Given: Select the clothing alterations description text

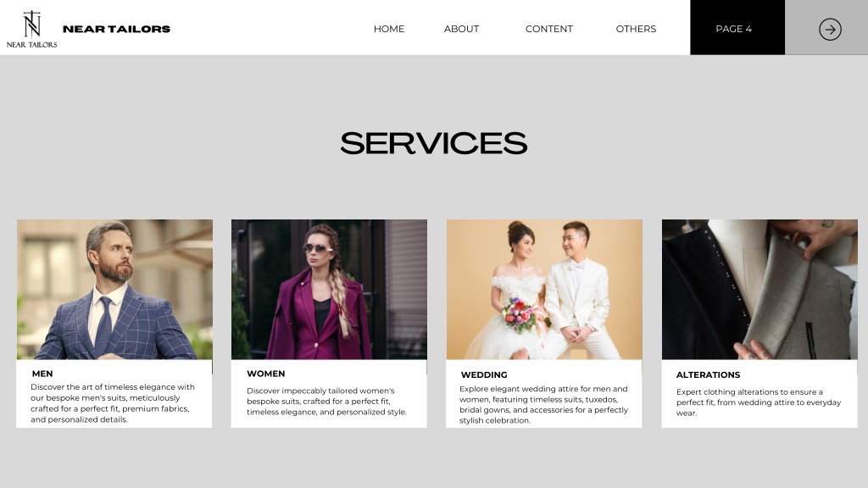Looking at the screenshot, I should coord(759,402).
